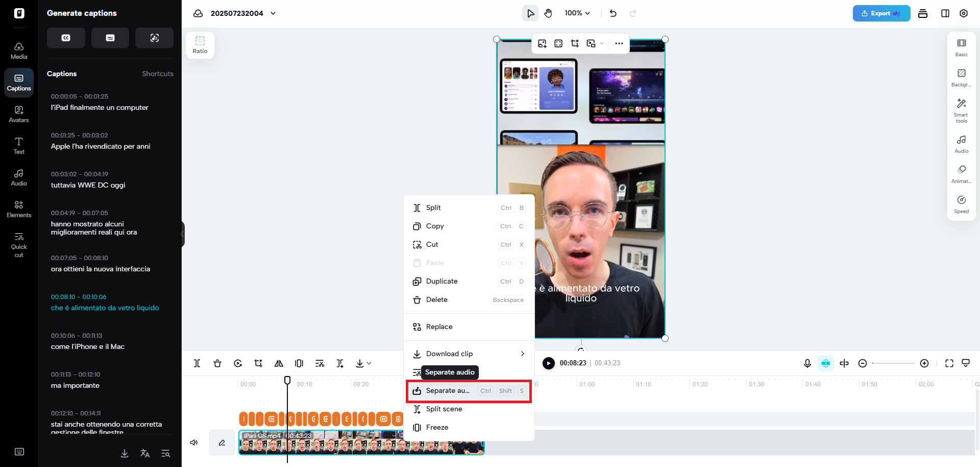Select Freeze in the context menu
Viewport: 980px width, 467px height.
(x=469, y=427)
